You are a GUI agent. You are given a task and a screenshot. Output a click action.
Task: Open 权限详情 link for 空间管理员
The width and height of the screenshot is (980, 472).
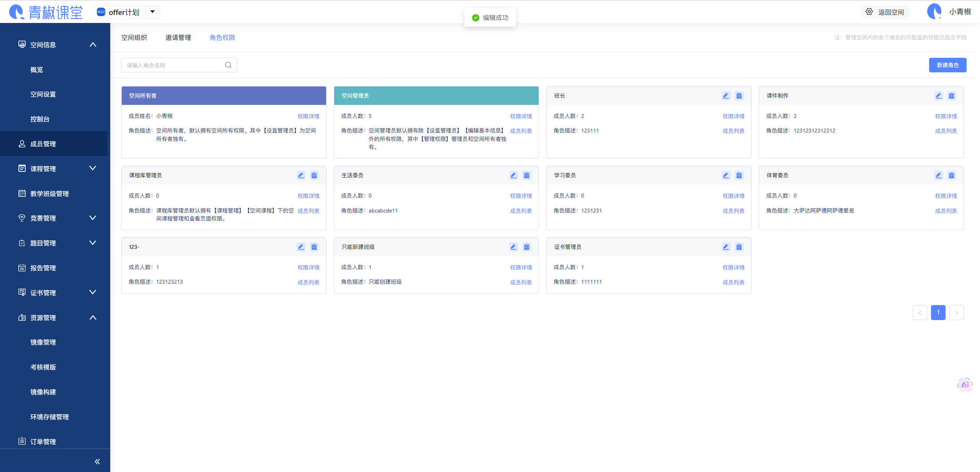521,116
